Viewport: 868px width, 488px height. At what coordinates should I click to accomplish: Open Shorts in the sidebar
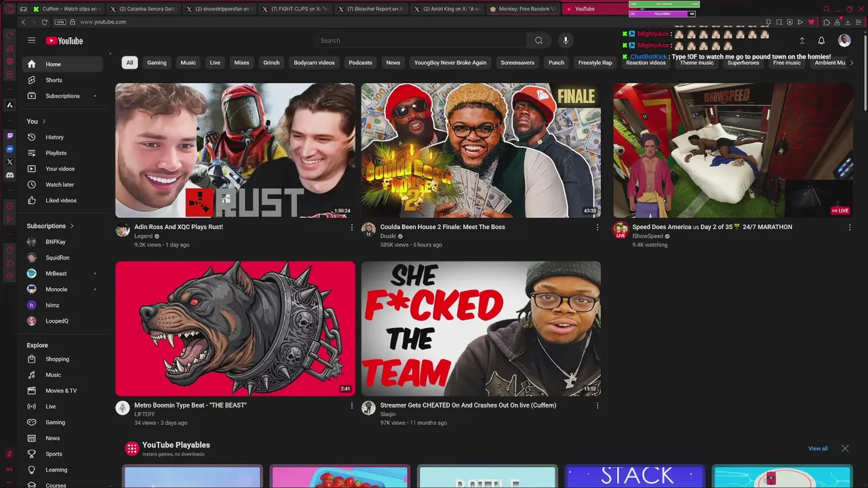(x=62, y=80)
